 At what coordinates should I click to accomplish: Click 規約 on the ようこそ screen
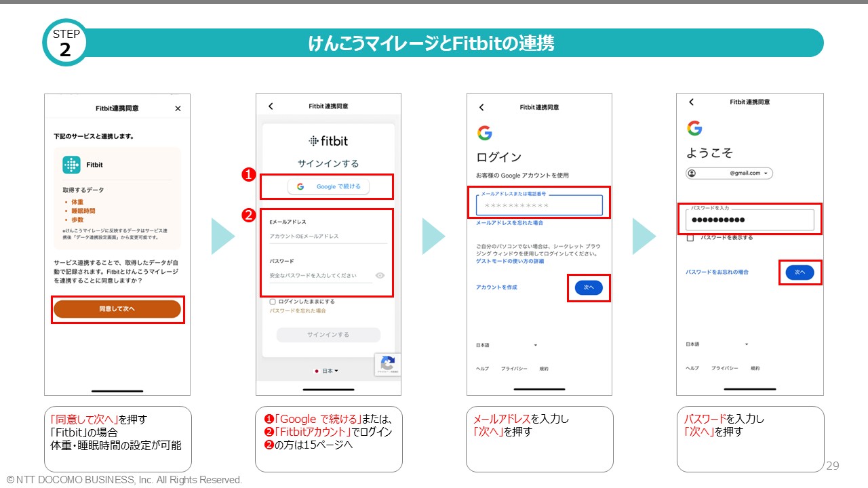click(755, 368)
